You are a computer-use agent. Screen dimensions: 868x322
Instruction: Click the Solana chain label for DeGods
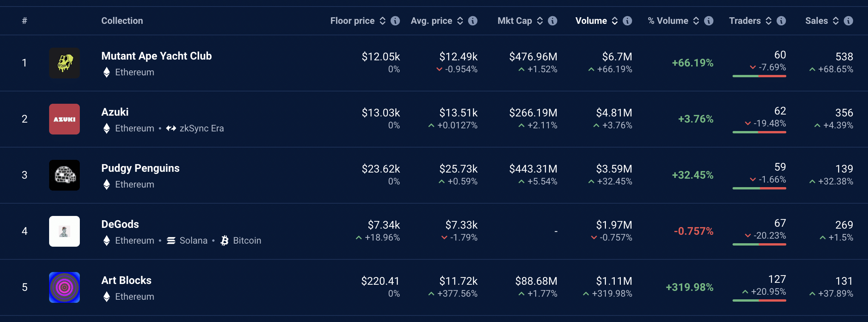(x=193, y=241)
